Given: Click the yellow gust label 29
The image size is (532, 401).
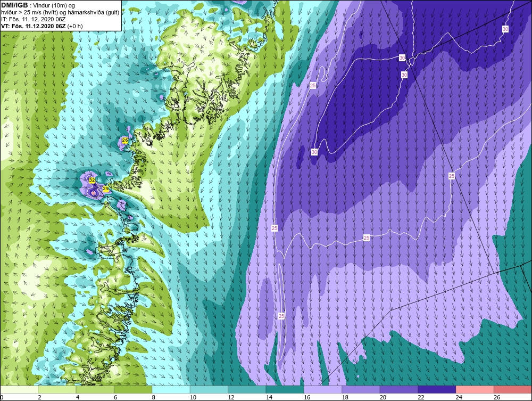Looking at the screenshot, I should click(x=105, y=189).
